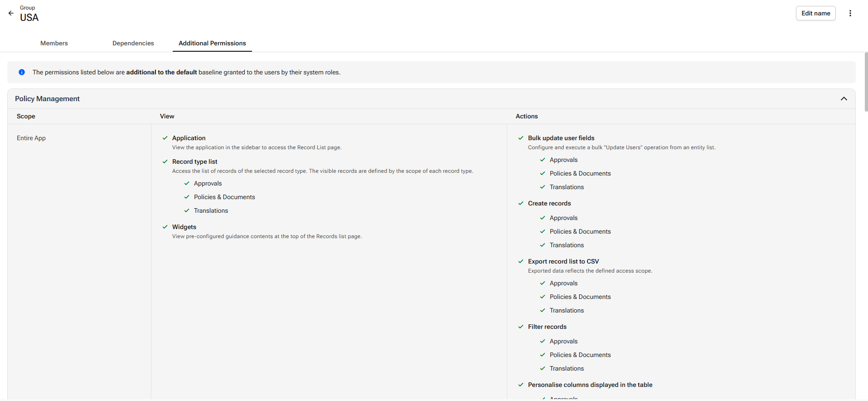Open the Dependencies tab
This screenshot has height=401, width=868.
[x=133, y=43]
